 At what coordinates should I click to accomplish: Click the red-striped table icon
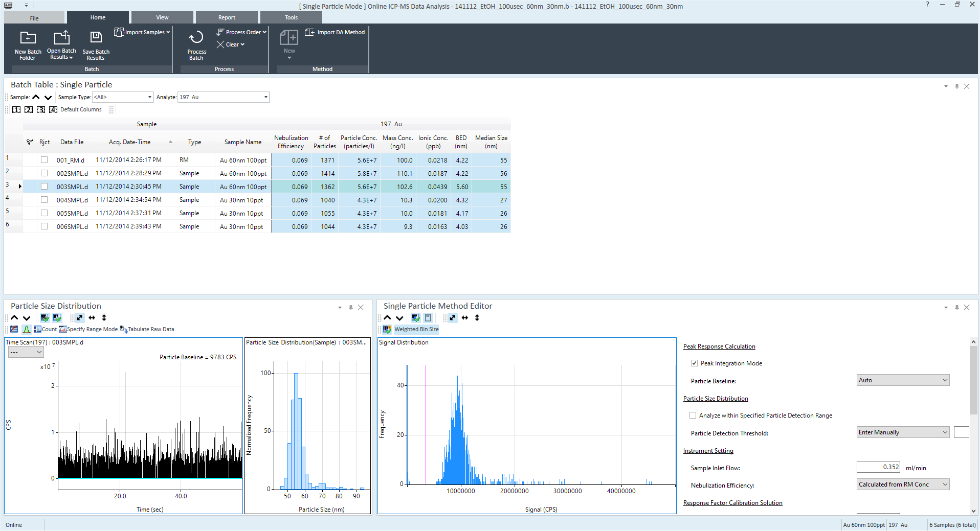point(14,330)
